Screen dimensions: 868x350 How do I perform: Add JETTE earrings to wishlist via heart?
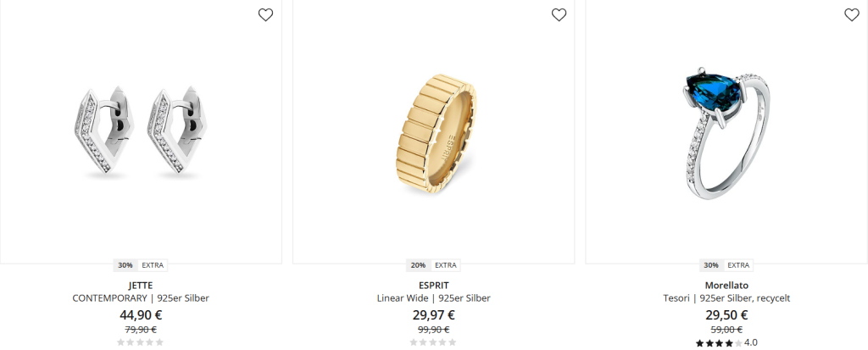coord(265,15)
